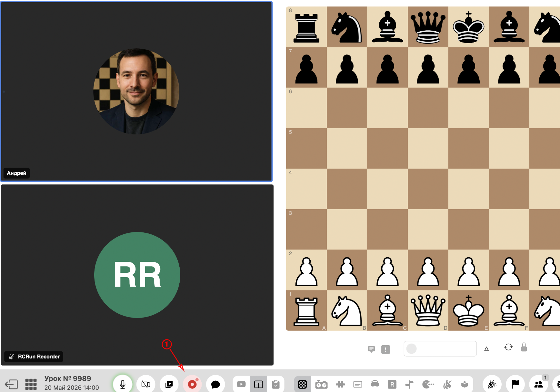This screenshot has height=392, width=560.
Task: Open the reading student tool
Action: point(465,384)
